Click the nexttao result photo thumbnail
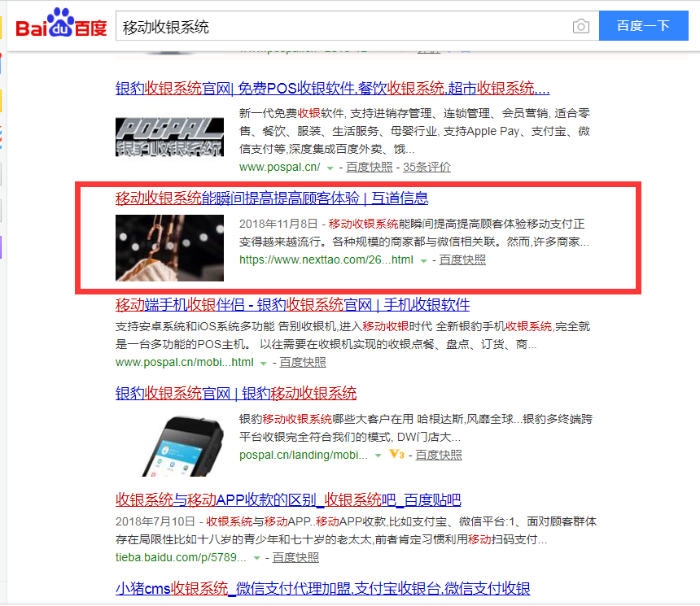The image size is (700, 606). click(x=169, y=248)
